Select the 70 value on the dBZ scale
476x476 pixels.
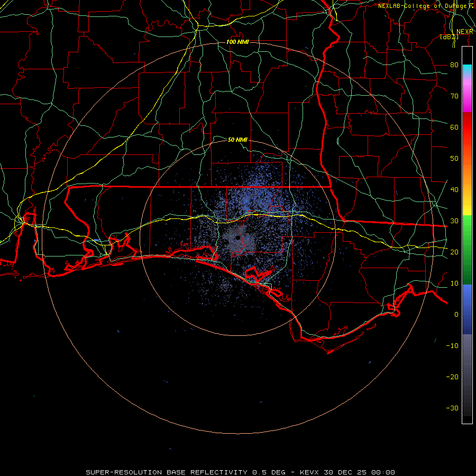pos(454,96)
